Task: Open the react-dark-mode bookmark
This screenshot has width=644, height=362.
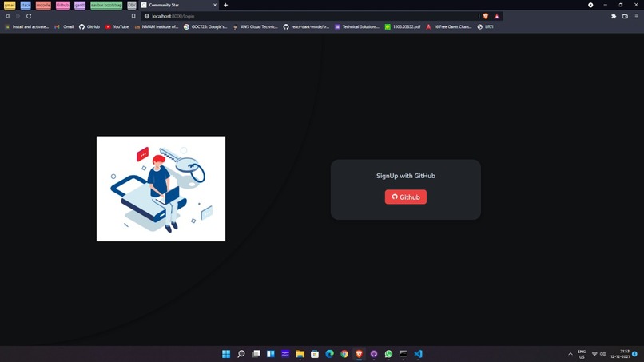Action: [x=306, y=26]
